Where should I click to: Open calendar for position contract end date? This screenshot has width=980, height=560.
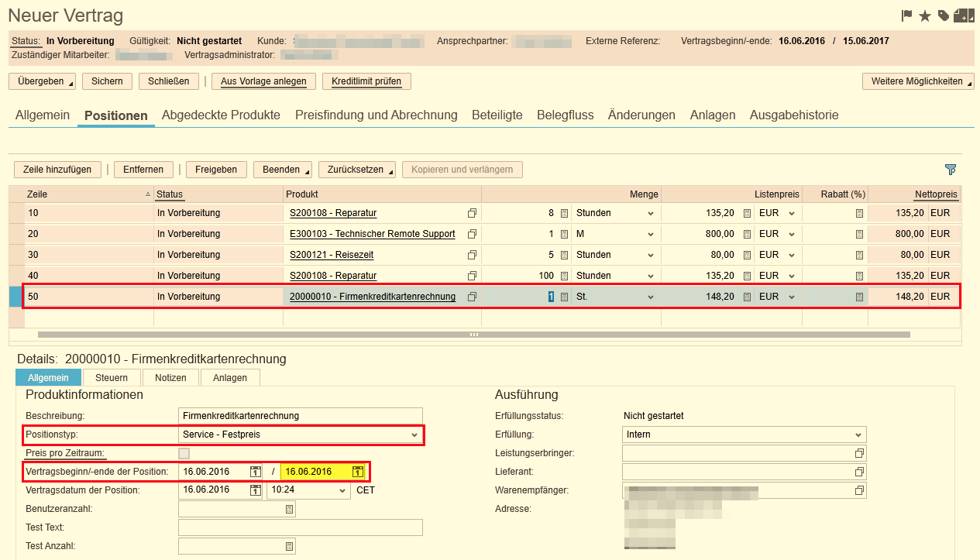tap(358, 472)
